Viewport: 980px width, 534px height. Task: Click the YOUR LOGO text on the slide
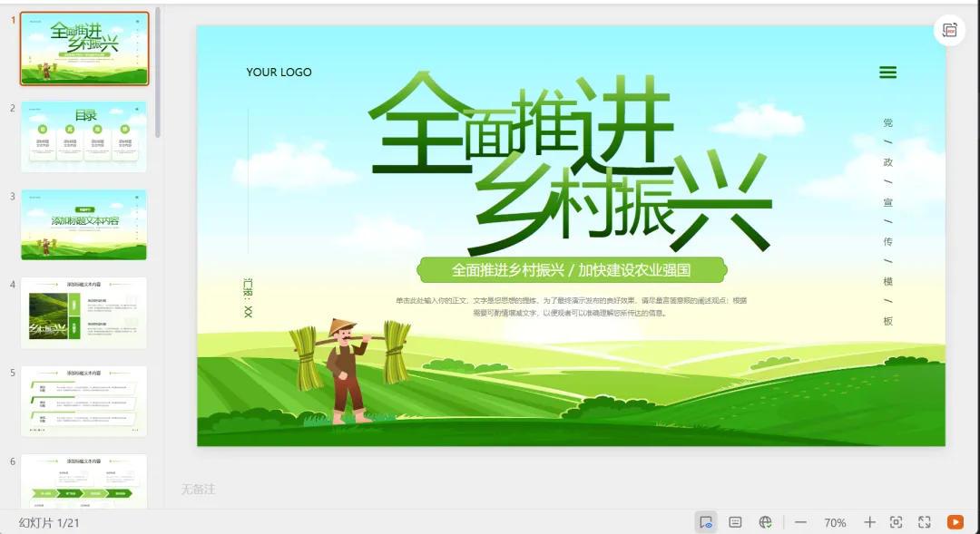point(279,73)
